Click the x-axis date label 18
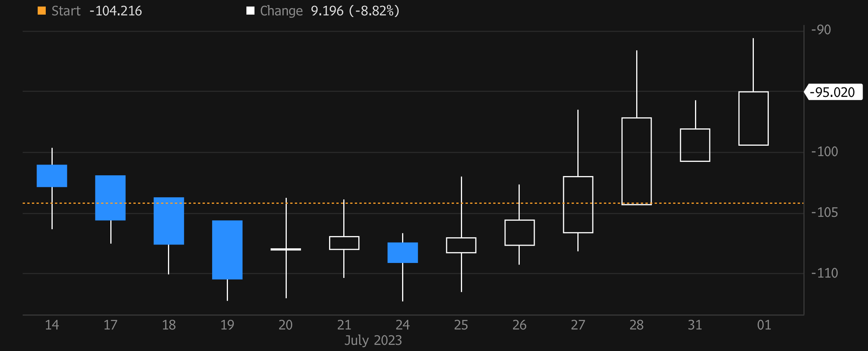Screen dimensions: 868x351 169,325
